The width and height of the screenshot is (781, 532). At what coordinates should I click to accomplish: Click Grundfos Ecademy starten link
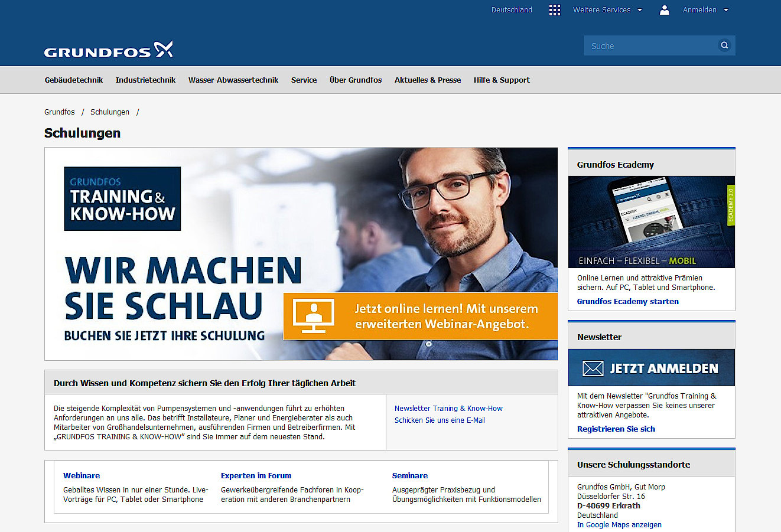pyautogui.click(x=628, y=301)
